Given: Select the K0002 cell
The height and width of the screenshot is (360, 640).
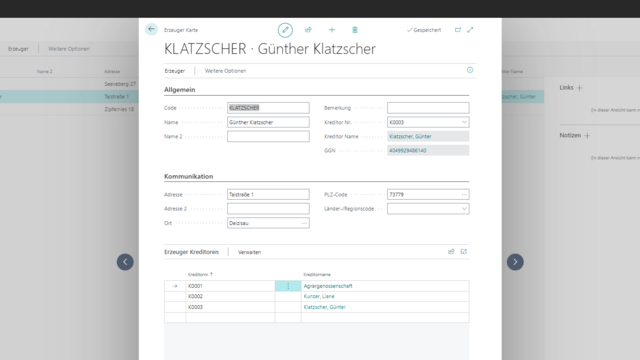Looking at the screenshot, I should coord(230,296).
